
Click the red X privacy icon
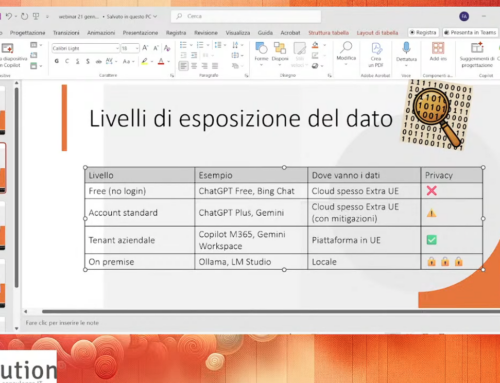coord(432,191)
